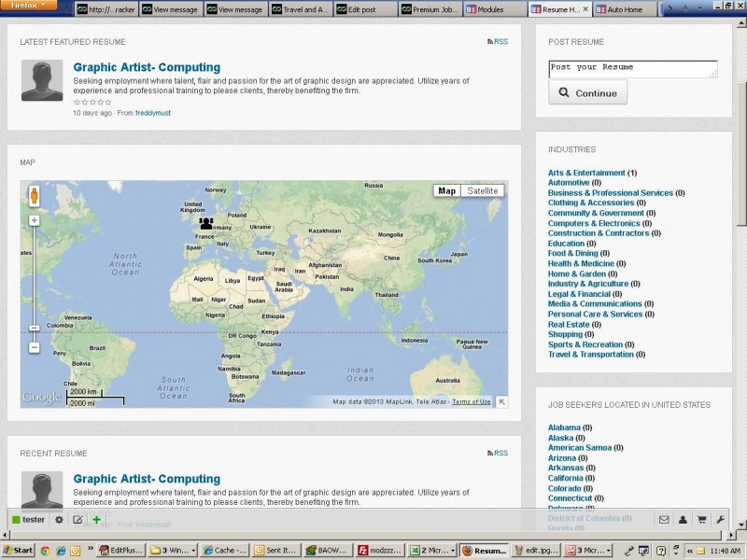747x560 pixels.
Task: Open the envelope messages icon in admin bar
Action: coord(664,520)
